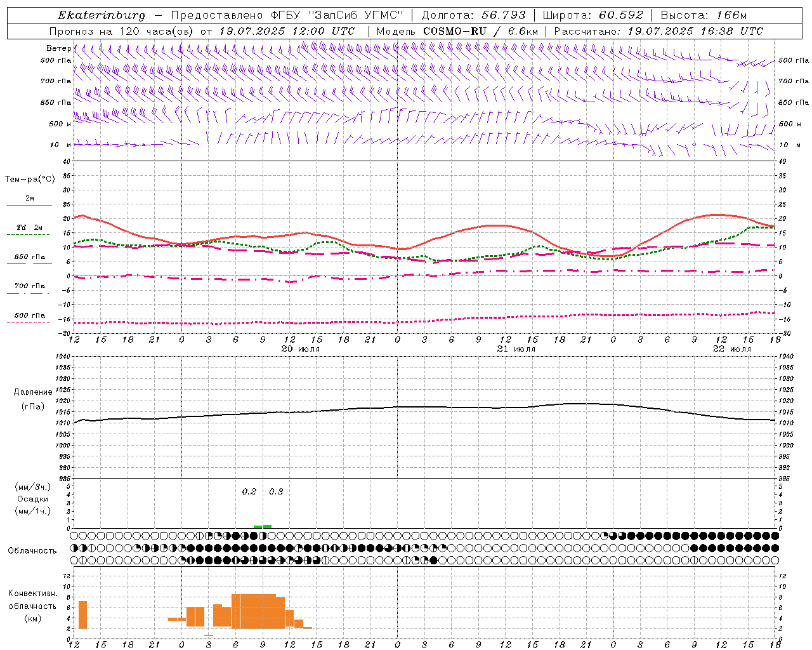
Task: Click the red solid legend line under 2м
Action: click(x=29, y=206)
